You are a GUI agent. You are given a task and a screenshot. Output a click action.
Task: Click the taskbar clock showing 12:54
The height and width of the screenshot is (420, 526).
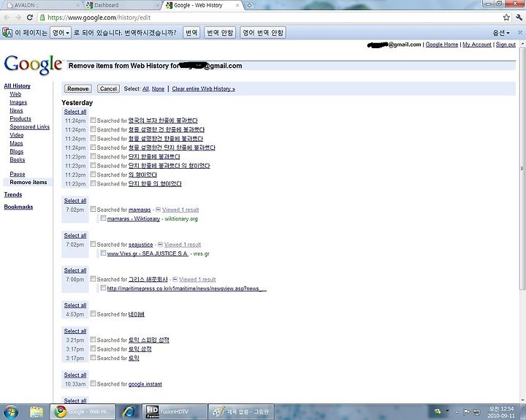(x=501, y=412)
